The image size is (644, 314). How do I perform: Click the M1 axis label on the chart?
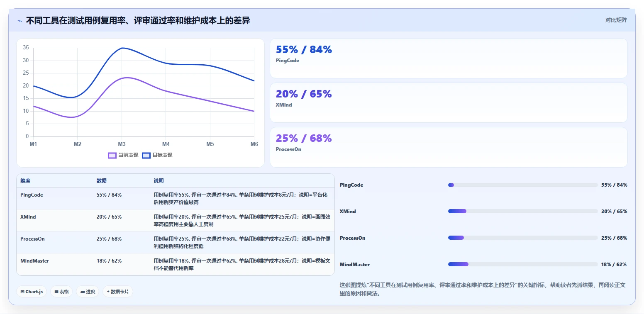tap(33, 144)
